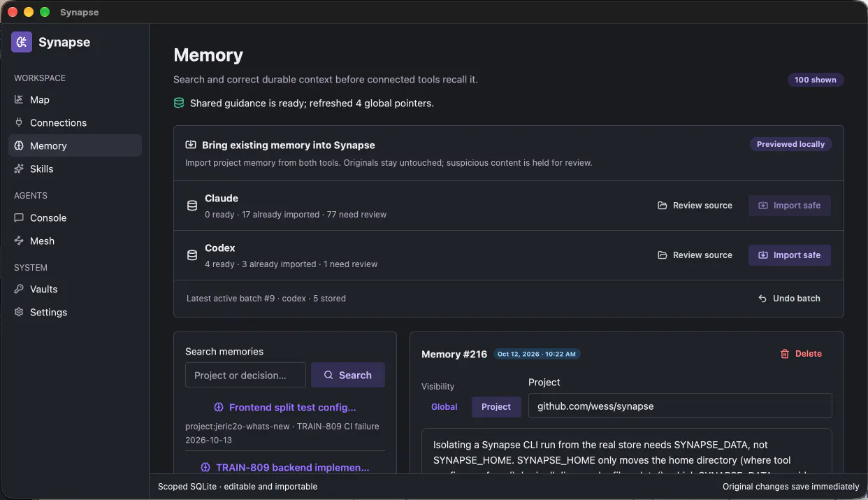Viewport: 868px width, 500px height.
Task: Click Claude status 0 ready text
Action: coord(296,215)
